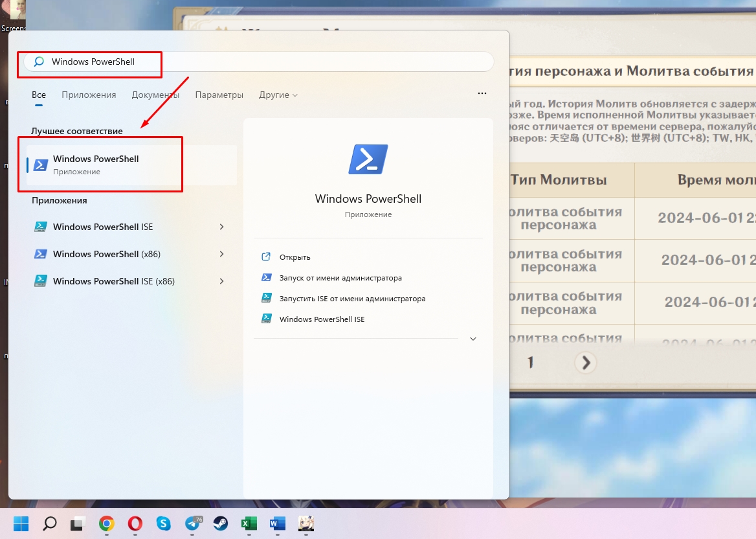Click in the Windows PowerShell search field

[259, 62]
